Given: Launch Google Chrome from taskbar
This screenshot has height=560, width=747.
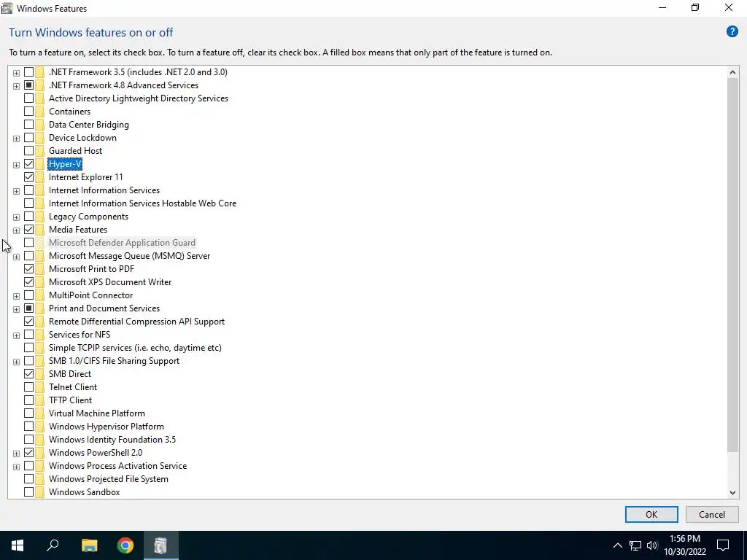Looking at the screenshot, I should pyautogui.click(x=125, y=545).
